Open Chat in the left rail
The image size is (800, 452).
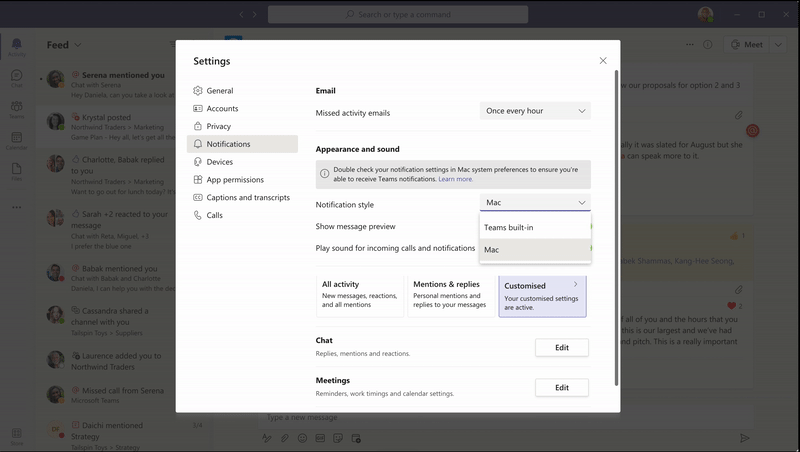[16, 78]
